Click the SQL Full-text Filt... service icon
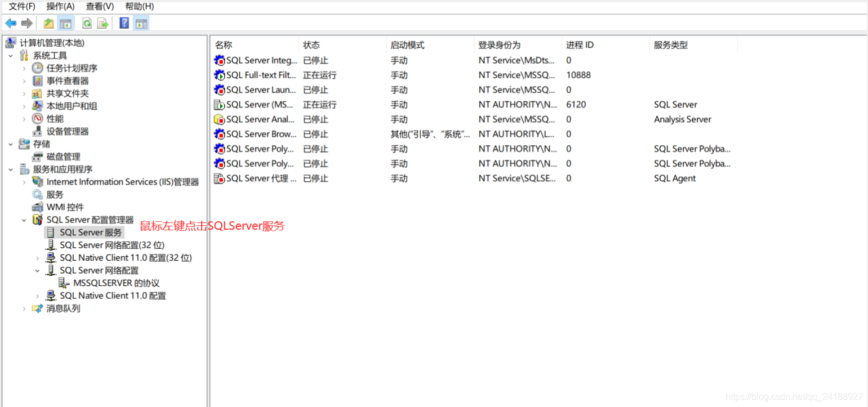The image size is (868, 407). click(x=220, y=75)
